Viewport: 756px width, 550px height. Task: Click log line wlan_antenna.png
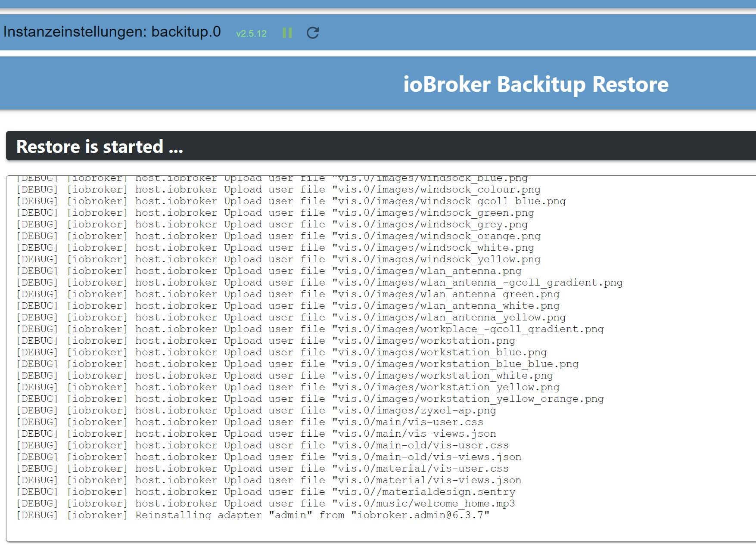(x=269, y=271)
